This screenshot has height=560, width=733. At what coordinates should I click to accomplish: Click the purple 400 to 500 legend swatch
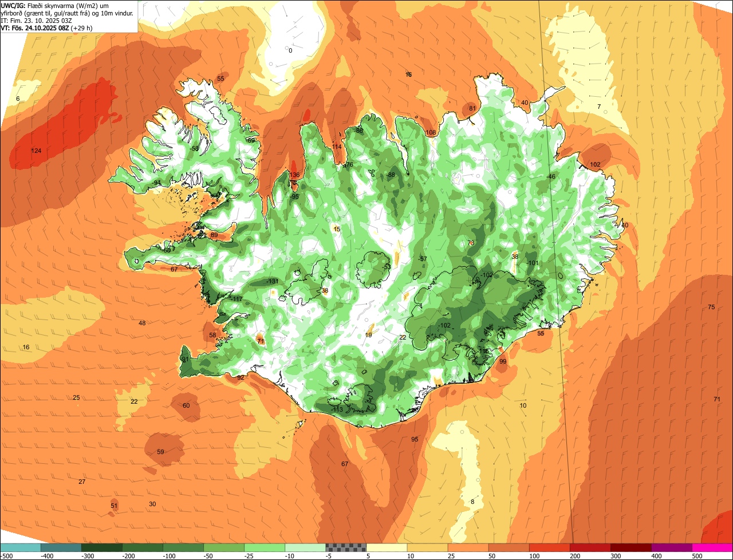coord(671,547)
